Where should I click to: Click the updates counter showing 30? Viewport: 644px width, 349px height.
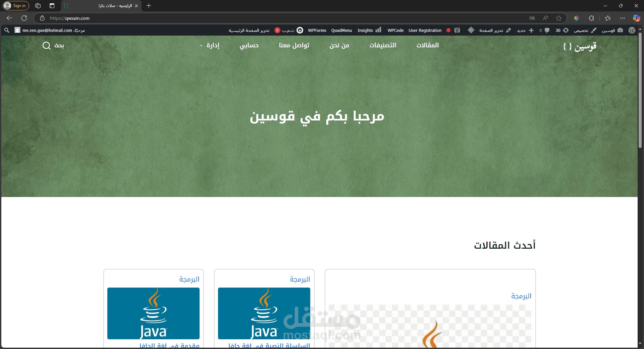coord(562,30)
